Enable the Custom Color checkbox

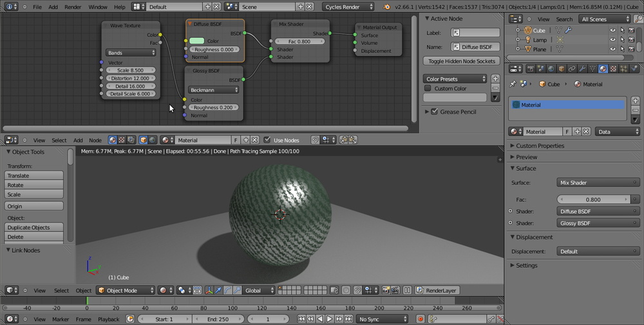(x=428, y=88)
